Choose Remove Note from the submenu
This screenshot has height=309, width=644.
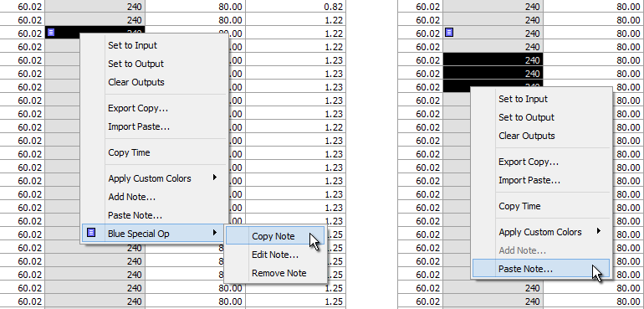click(279, 273)
